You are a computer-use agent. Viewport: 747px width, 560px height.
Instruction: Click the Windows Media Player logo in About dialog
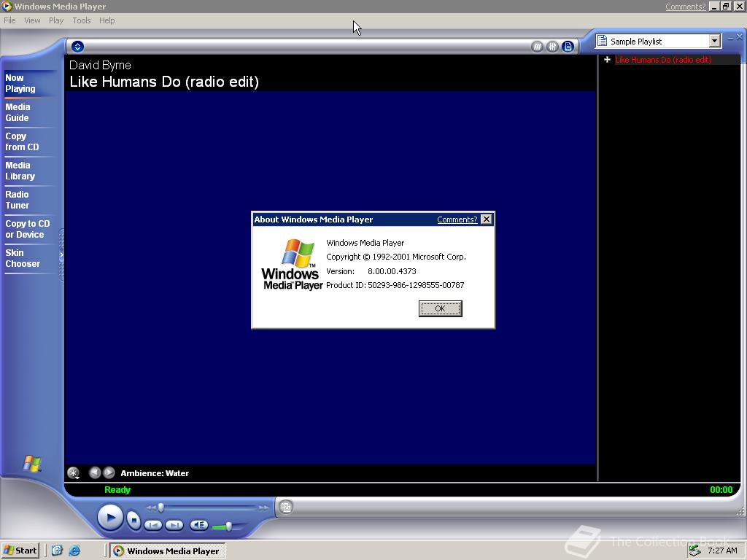click(292, 264)
